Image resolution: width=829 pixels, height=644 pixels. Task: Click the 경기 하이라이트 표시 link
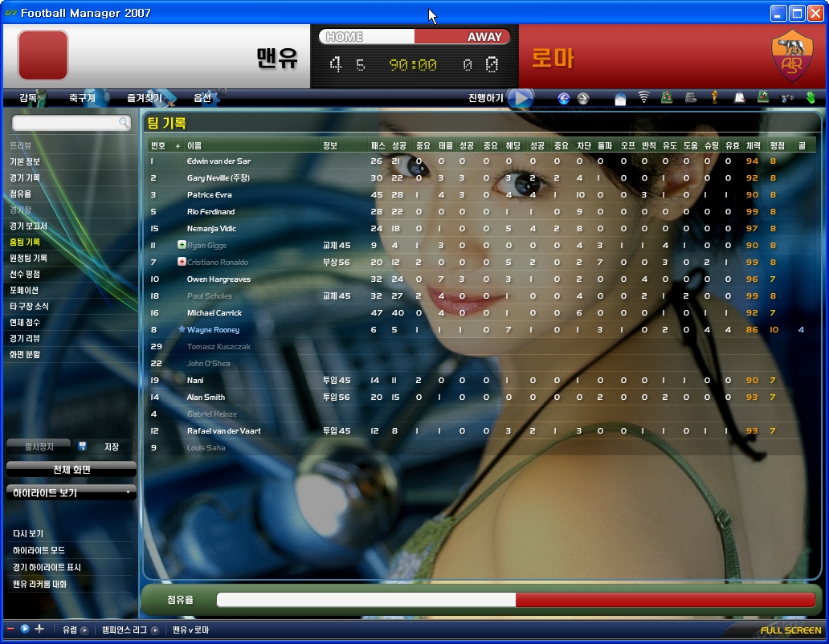coord(47,568)
